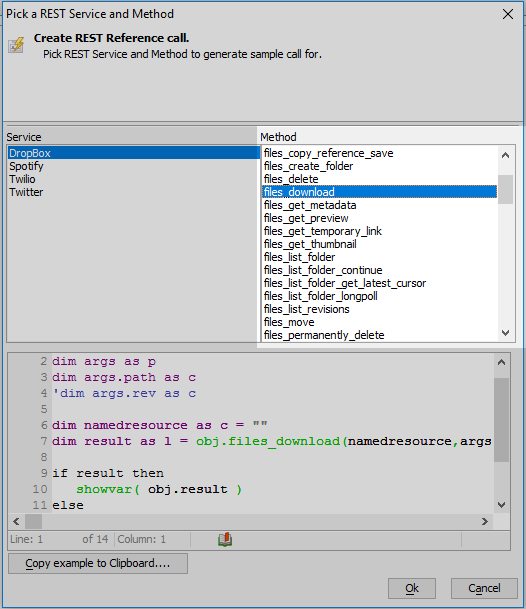Screen dimensions: 526x609
Task: Click code preview scroll down arrow
Action: 502,505
